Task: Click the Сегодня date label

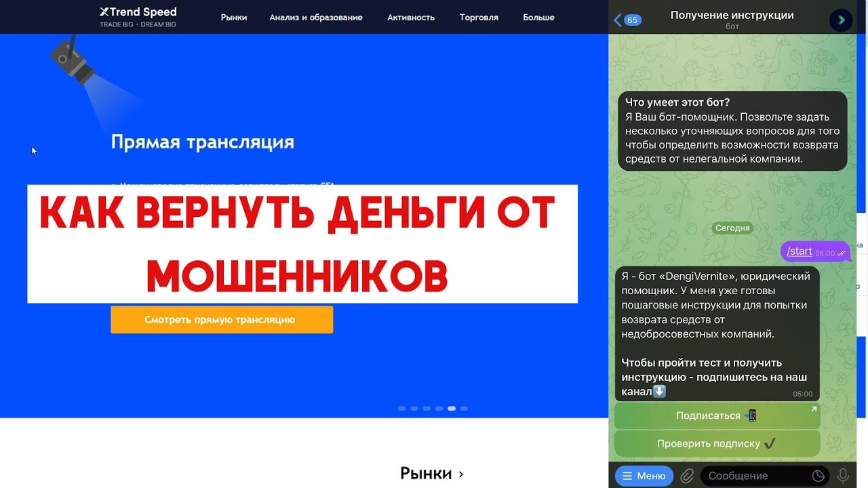Action: pos(732,228)
